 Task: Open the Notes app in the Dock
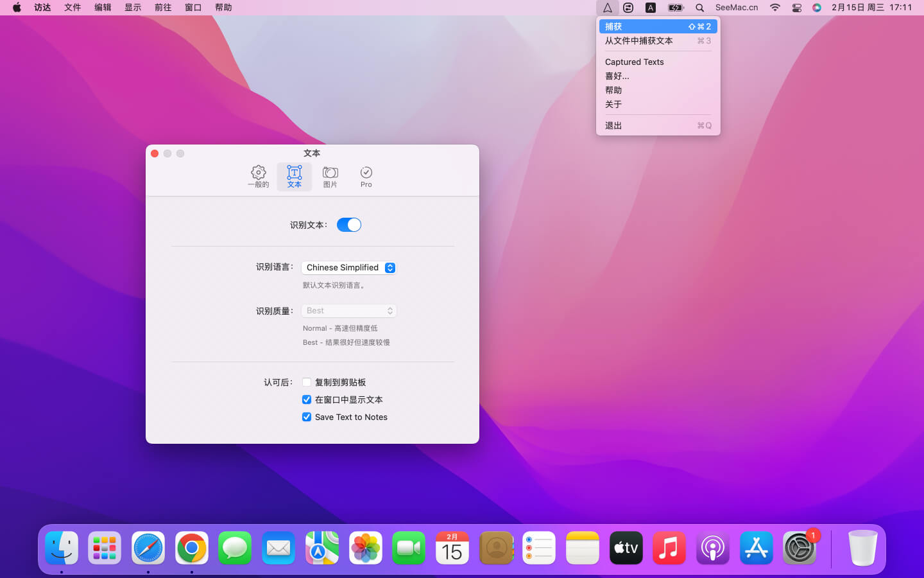(x=582, y=548)
